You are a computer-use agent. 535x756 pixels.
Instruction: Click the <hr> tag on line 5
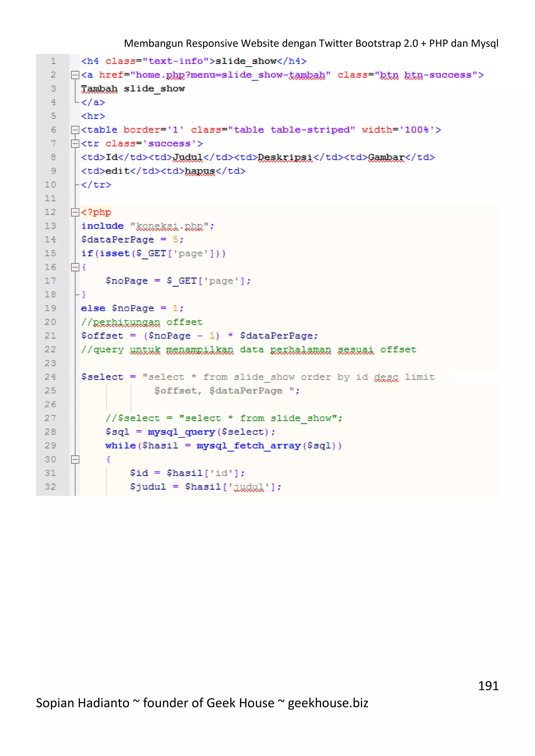[93, 116]
